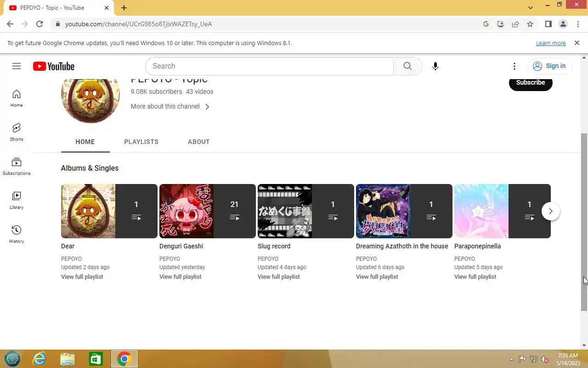This screenshot has height=368, width=588.
Task: Click in the YouTube search field
Action: [269, 66]
